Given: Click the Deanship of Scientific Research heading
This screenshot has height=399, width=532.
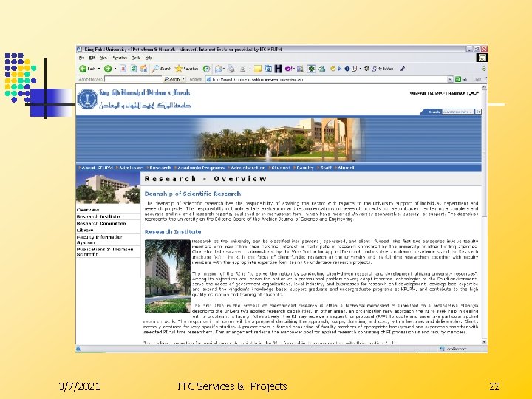Looking at the screenshot, I should (193, 194).
